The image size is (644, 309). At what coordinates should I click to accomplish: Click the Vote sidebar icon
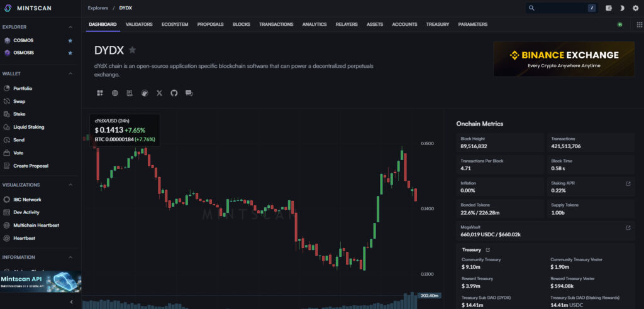coord(6,153)
